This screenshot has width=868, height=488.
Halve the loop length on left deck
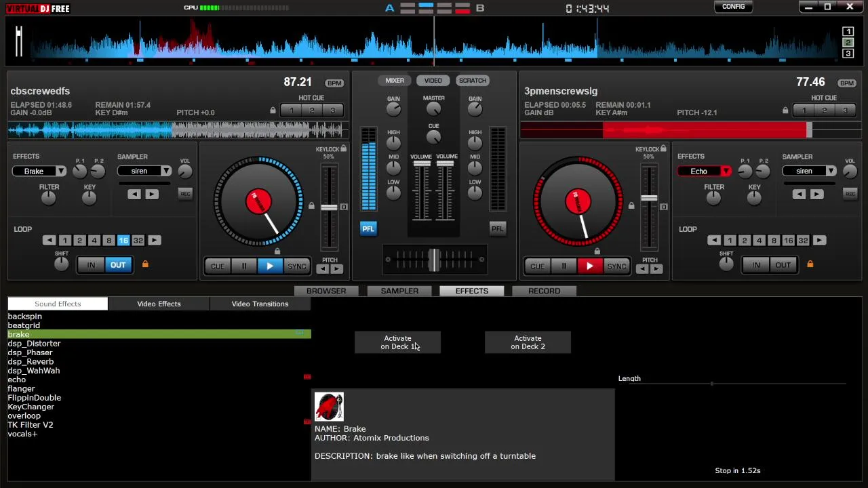click(49, 241)
